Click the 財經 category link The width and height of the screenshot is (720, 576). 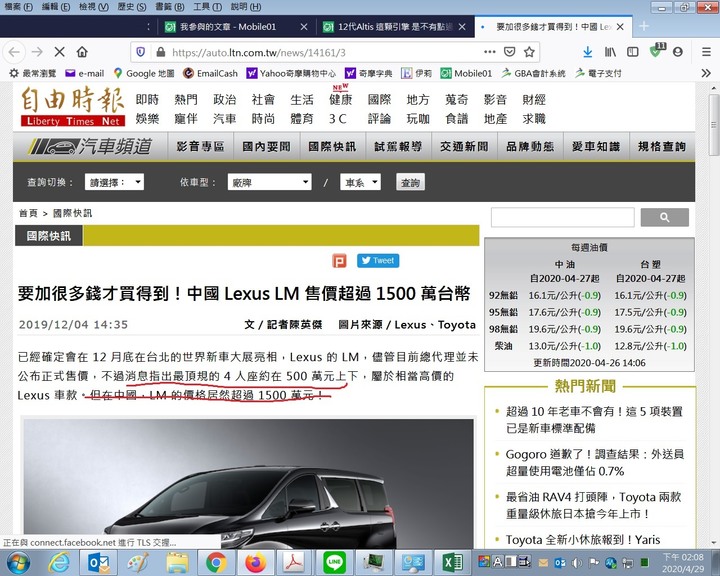(x=534, y=99)
